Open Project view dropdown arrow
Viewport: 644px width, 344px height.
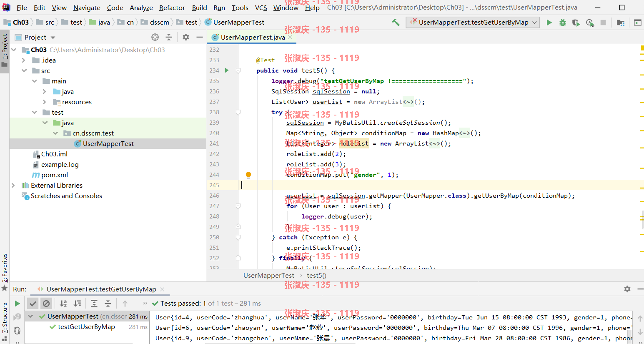pos(53,38)
